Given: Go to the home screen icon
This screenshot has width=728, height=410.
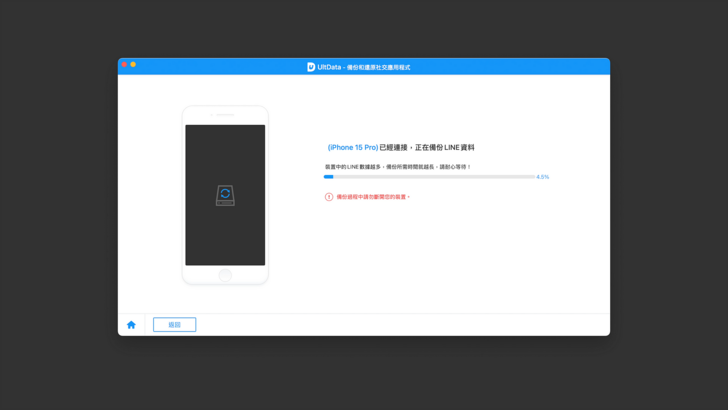Looking at the screenshot, I should (x=131, y=325).
